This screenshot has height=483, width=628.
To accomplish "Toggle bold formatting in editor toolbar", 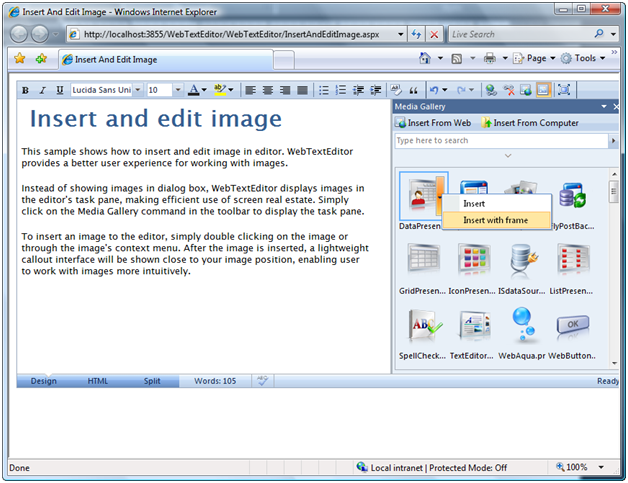I will [26, 90].
